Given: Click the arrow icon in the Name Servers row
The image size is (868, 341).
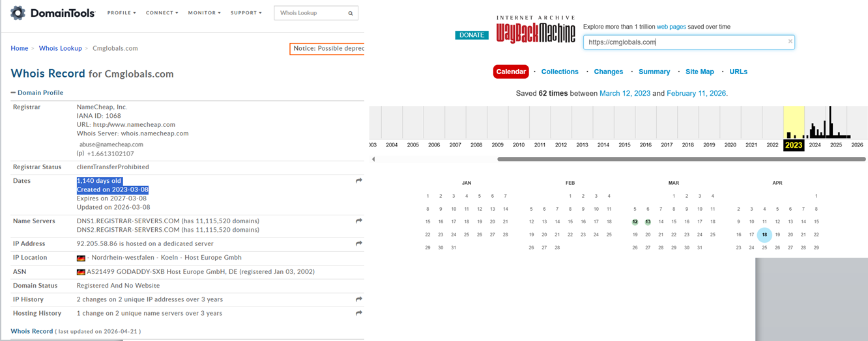Looking at the screenshot, I should tap(358, 221).
